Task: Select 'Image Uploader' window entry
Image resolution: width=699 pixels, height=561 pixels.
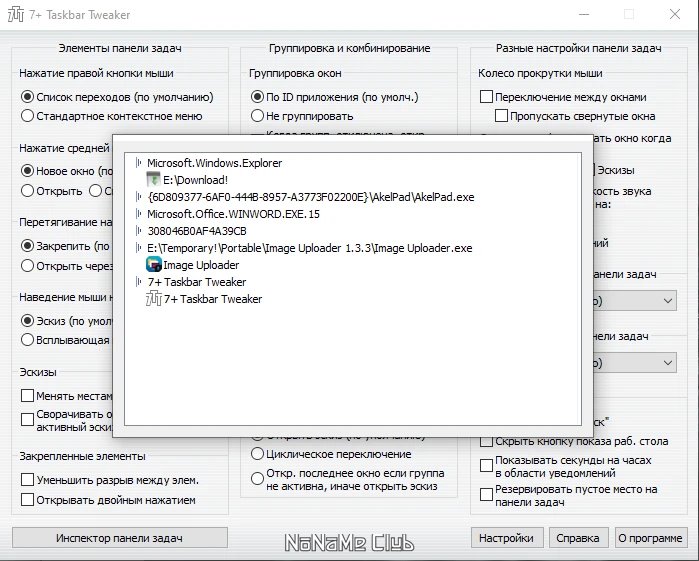Action: (201, 264)
